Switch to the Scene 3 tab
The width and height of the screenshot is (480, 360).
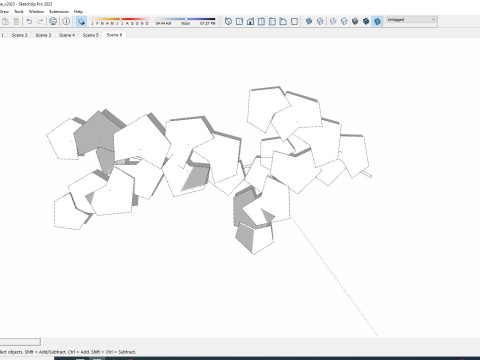point(43,35)
